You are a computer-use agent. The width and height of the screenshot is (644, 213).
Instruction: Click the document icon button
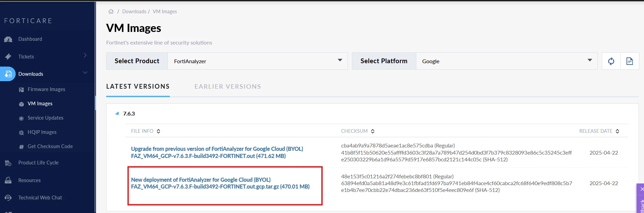click(630, 61)
